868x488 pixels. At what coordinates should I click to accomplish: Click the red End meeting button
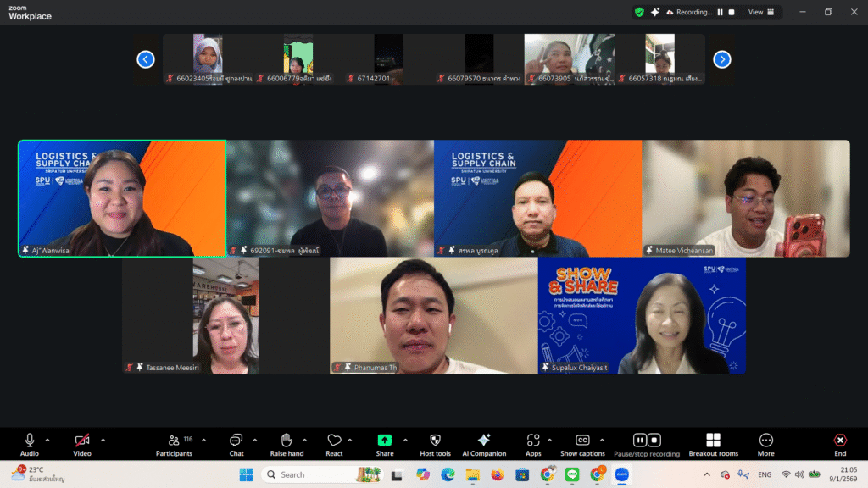pyautogui.click(x=840, y=441)
